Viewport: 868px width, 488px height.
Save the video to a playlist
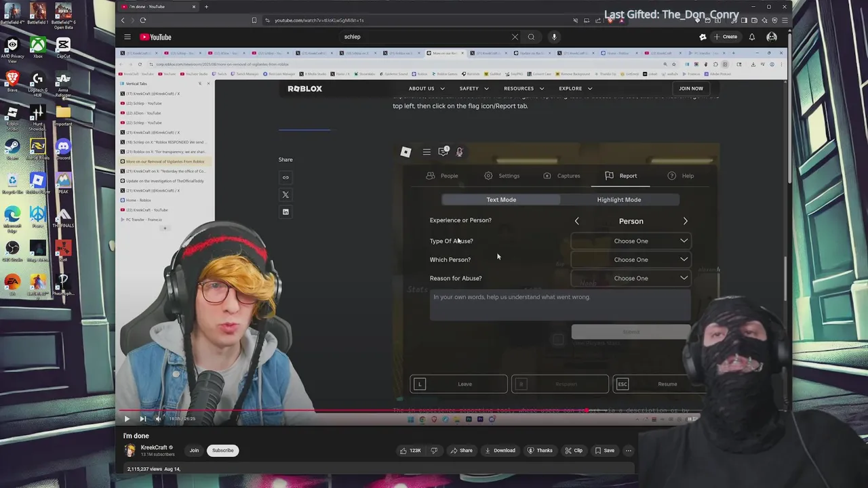pyautogui.click(x=604, y=450)
